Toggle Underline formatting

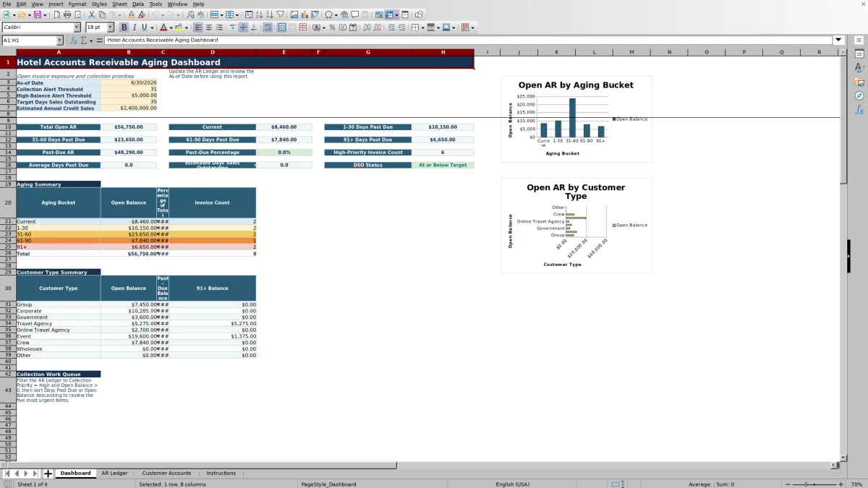click(x=144, y=27)
